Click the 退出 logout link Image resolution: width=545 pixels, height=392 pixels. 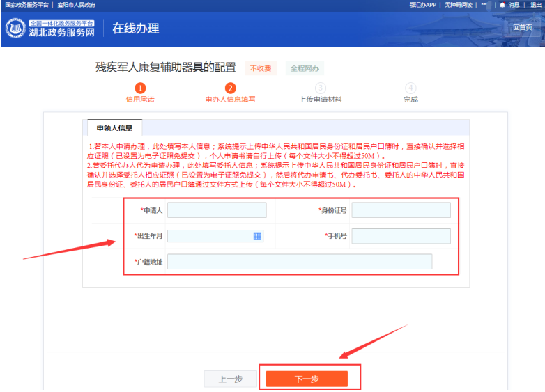point(535,5)
